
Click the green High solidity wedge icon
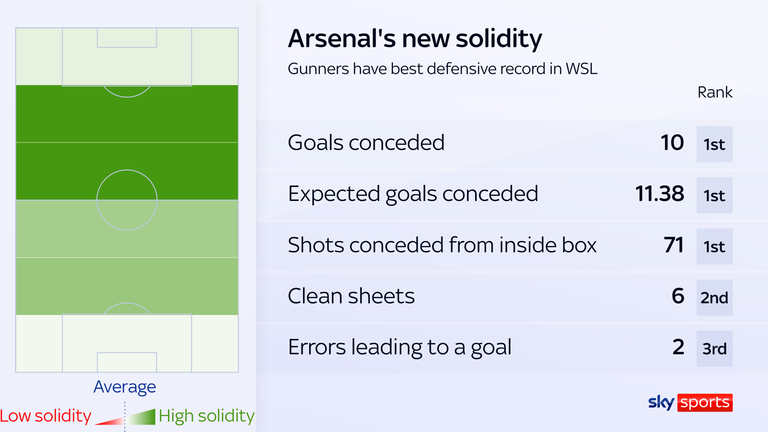[x=142, y=418]
